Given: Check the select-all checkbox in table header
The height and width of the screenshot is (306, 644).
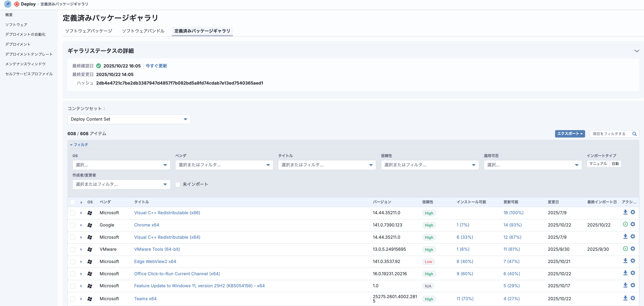Looking at the screenshot, I should (x=73, y=202).
